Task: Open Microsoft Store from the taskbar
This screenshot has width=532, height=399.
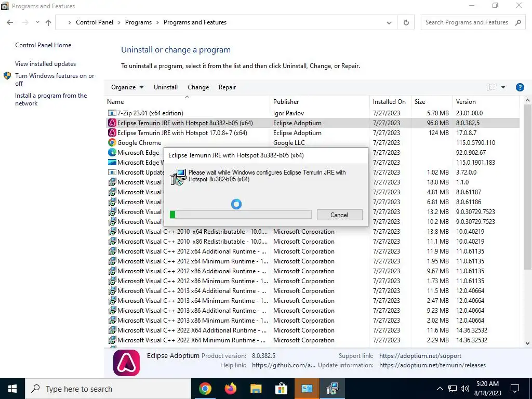Action: [x=281, y=389]
